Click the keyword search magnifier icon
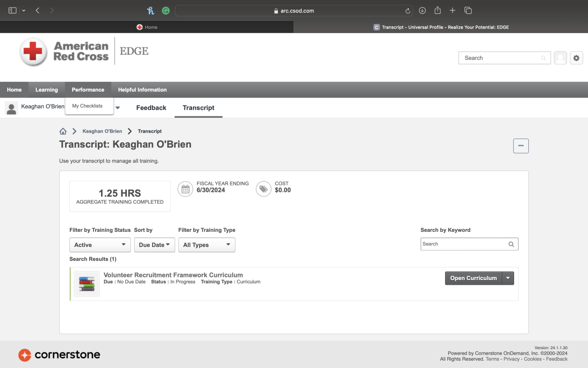Screen dimensions: 588x368 511,244
